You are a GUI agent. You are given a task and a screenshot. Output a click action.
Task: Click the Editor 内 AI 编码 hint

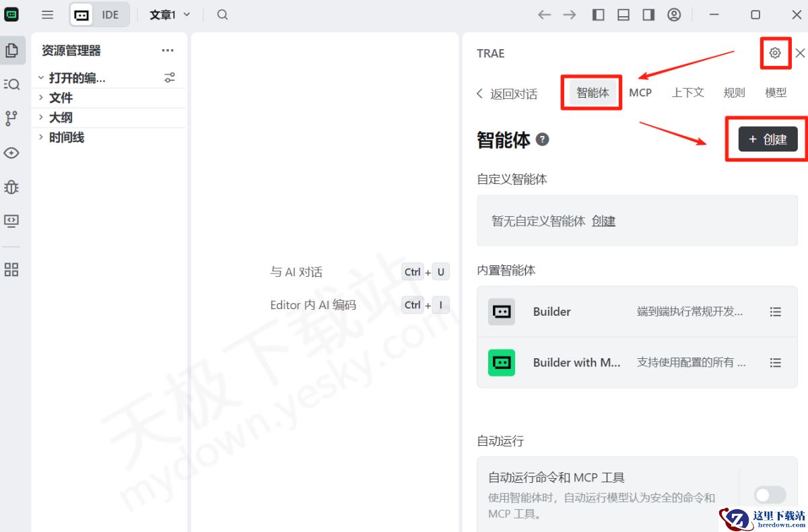point(313,305)
